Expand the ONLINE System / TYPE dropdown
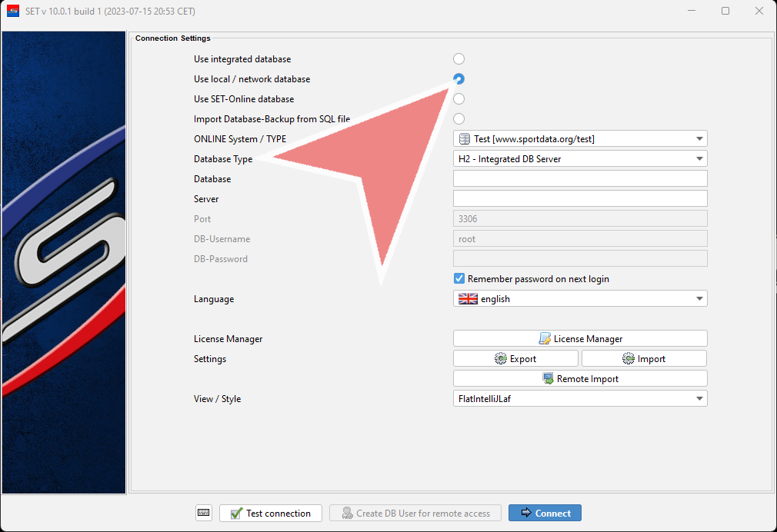Image resolution: width=777 pixels, height=532 pixels. click(580, 139)
